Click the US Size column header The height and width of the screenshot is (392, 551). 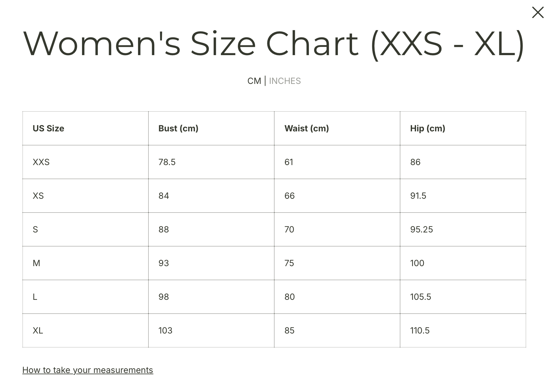tap(48, 128)
